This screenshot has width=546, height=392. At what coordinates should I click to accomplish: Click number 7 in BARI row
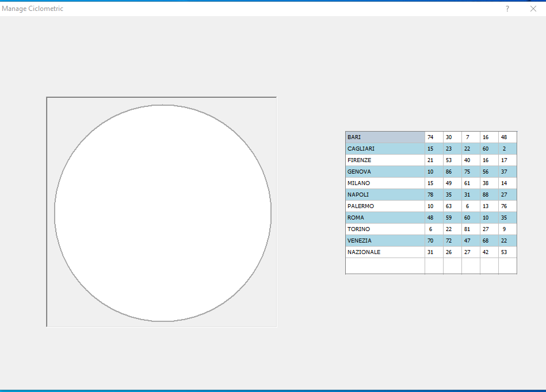pyautogui.click(x=471, y=137)
